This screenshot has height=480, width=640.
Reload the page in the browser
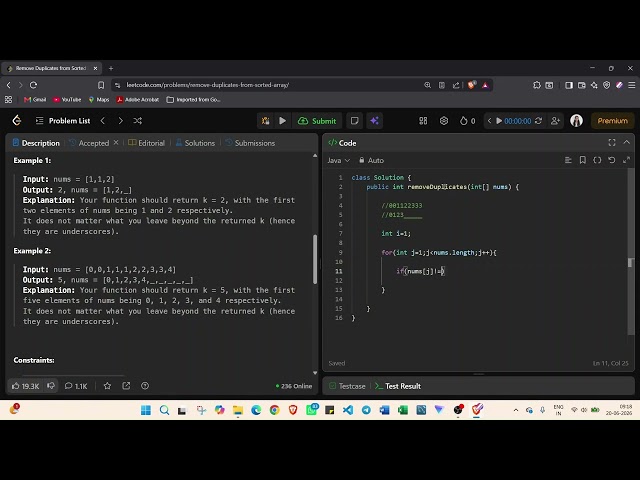33,85
